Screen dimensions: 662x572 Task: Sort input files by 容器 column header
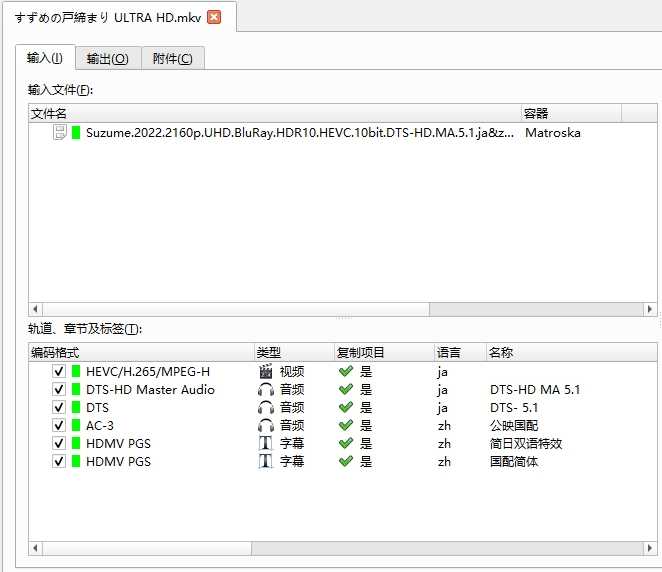coord(571,113)
